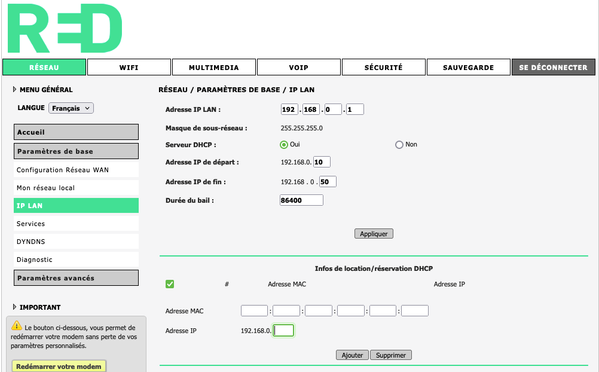Click the Masque de sous-réseau value 255.255.255.0
Screen dimensions: 599x372
[302, 128]
